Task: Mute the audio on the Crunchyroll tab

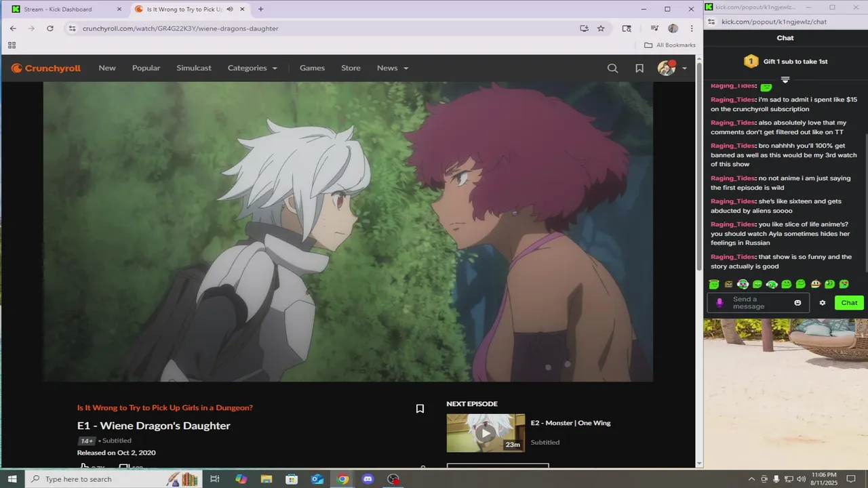Action: pyautogui.click(x=230, y=9)
